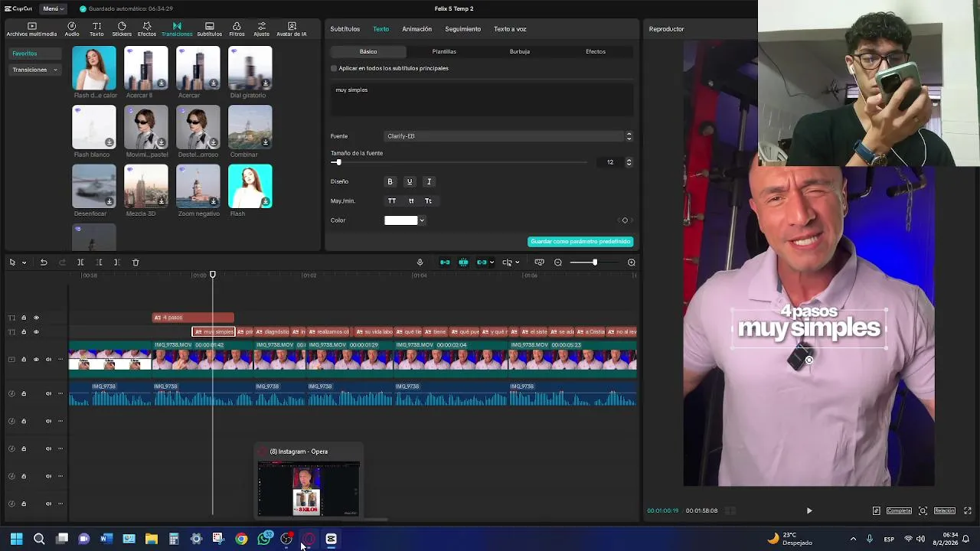
Task: Open the Fuente Clarify-EB dropdown
Action: click(x=508, y=136)
